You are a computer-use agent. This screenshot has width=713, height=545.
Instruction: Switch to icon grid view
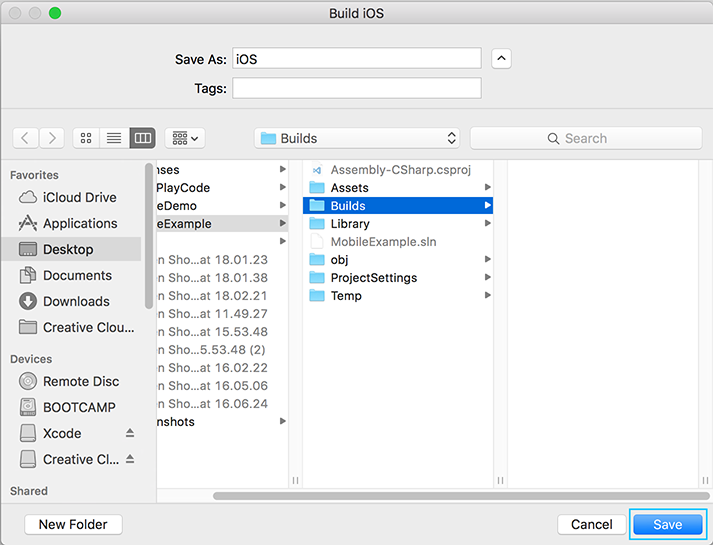86,138
